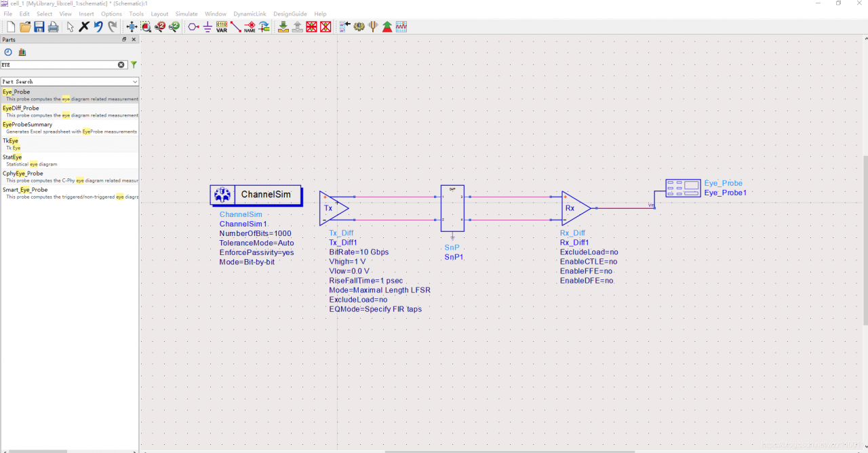Show recently used parts clock icon
The height and width of the screenshot is (453, 868).
8,52
